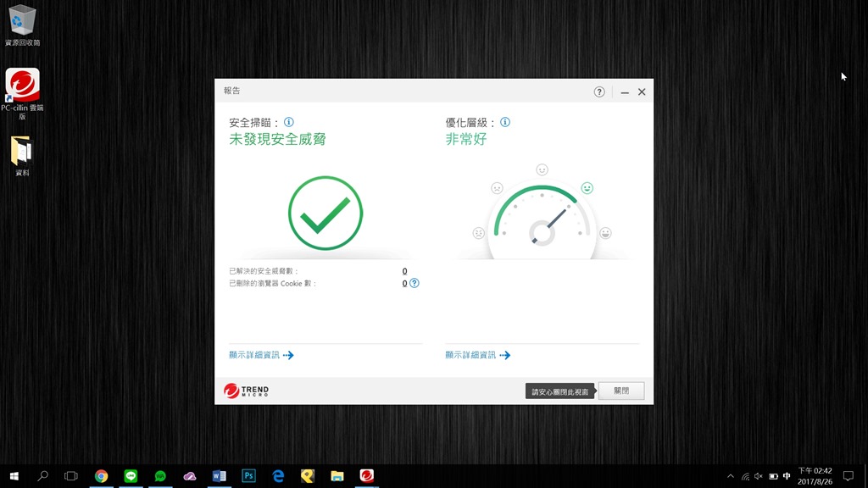Open Microsoft Word from the taskbar

coord(219,476)
